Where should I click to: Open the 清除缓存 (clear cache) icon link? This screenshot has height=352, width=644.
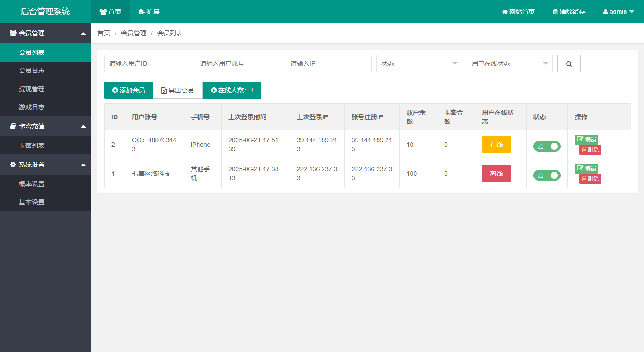pos(556,12)
